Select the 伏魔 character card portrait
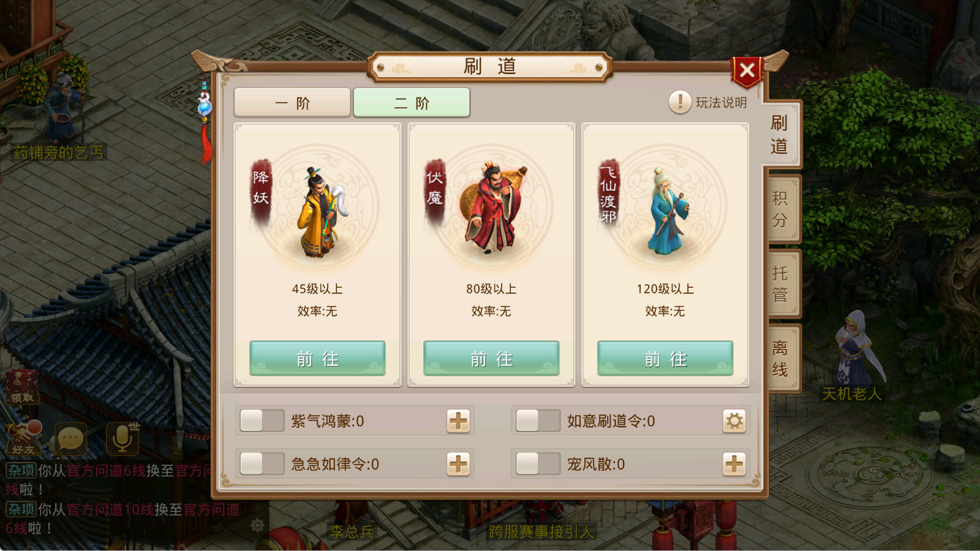The image size is (980, 551). tap(491, 207)
